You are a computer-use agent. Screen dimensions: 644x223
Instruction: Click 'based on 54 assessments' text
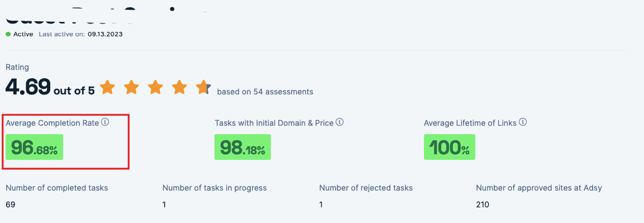(265, 92)
